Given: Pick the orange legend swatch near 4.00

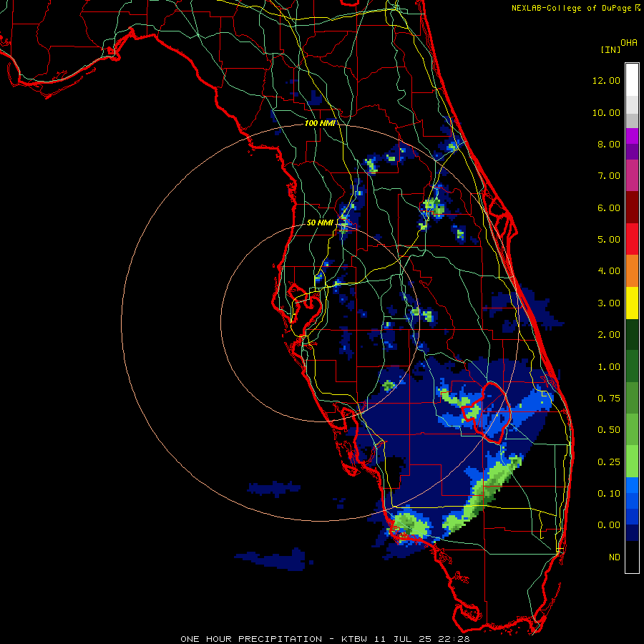Looking at the screenshot, I should tap(632, 271).
